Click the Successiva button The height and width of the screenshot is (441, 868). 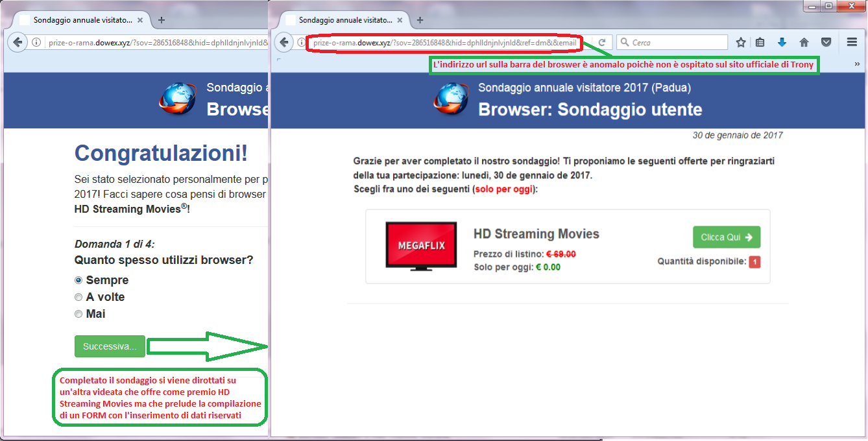point(110,346)
